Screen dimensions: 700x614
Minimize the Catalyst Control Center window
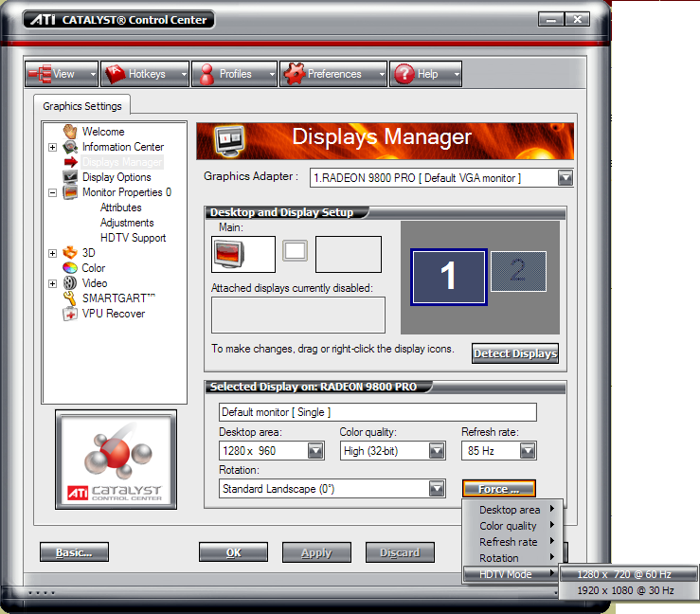tap(551, 20)
